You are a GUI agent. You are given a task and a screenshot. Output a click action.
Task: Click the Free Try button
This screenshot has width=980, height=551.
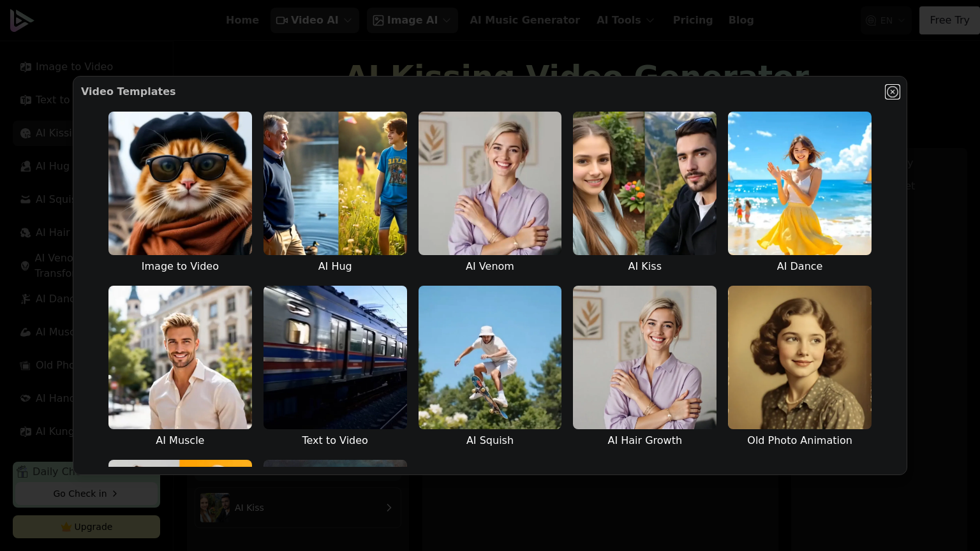point(949,20)
